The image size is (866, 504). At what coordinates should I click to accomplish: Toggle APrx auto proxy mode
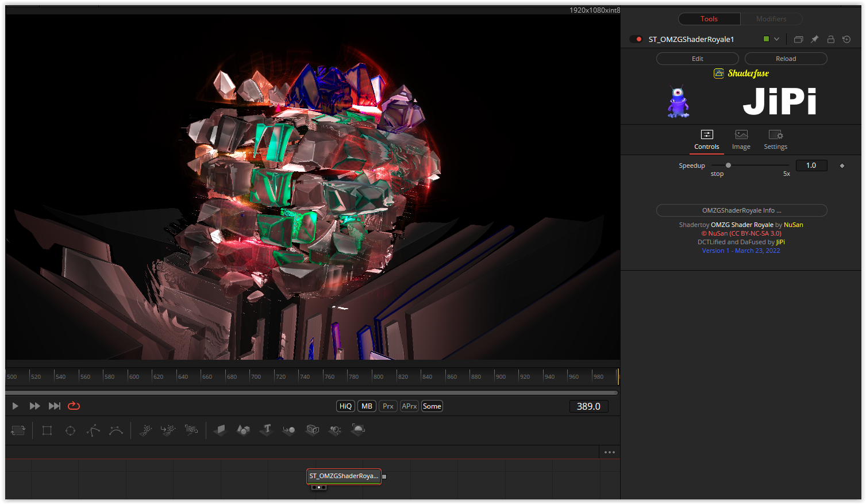409,406
